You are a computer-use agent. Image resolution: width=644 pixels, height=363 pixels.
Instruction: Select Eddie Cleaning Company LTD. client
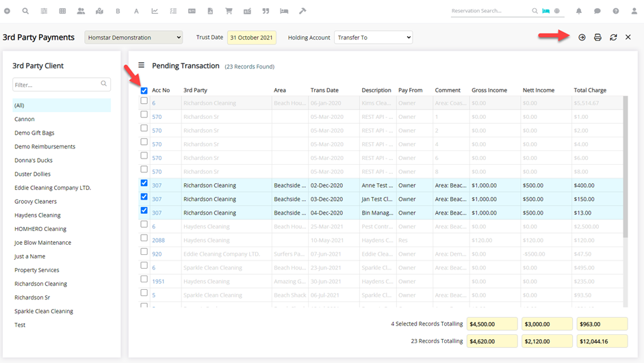pyautogui.click(x=53, y=187)
